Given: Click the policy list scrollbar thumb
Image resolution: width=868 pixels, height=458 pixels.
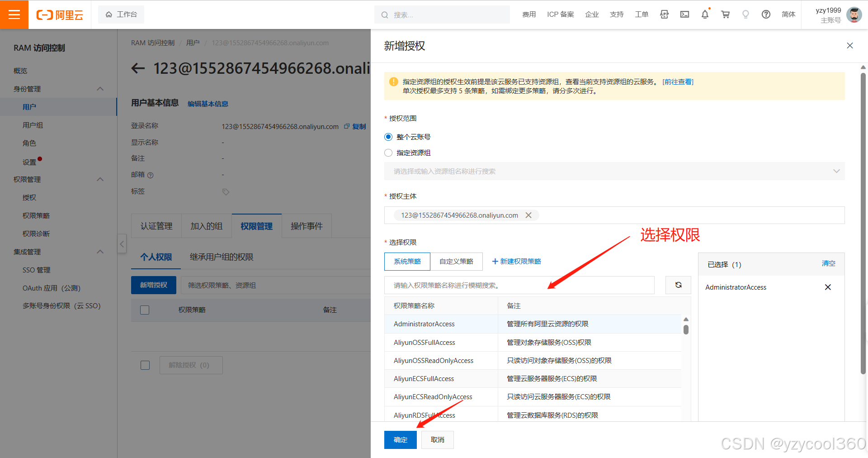Looking at the screenshot, I should point(686,329).
